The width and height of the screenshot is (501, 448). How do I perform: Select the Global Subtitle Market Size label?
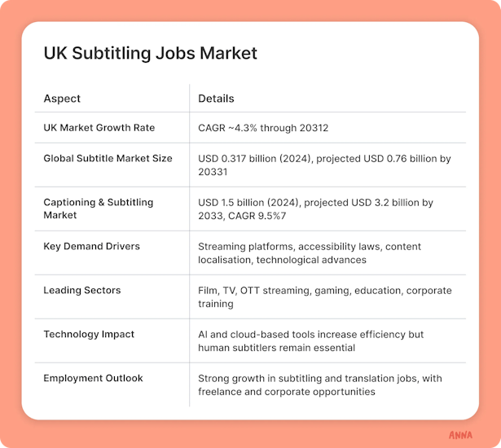pos(108,158)
